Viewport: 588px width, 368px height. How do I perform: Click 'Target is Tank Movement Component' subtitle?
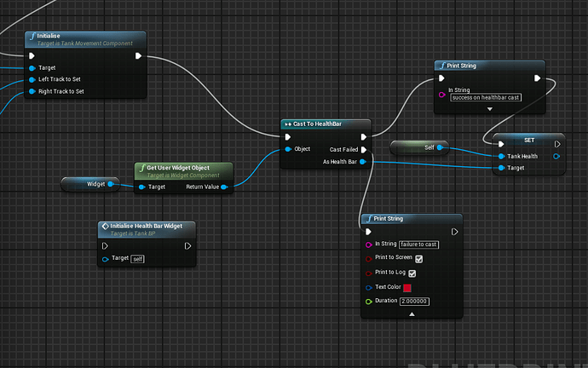84,43
